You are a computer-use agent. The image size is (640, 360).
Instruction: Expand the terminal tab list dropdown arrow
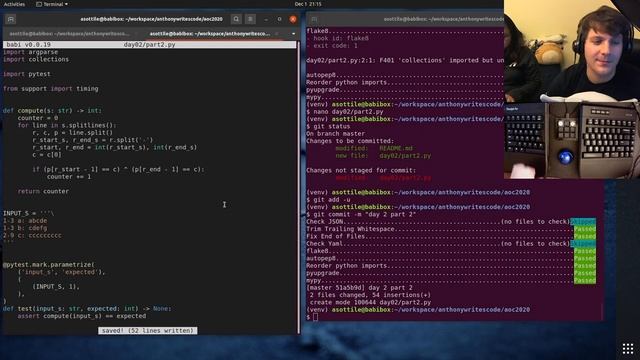(293, 33)
